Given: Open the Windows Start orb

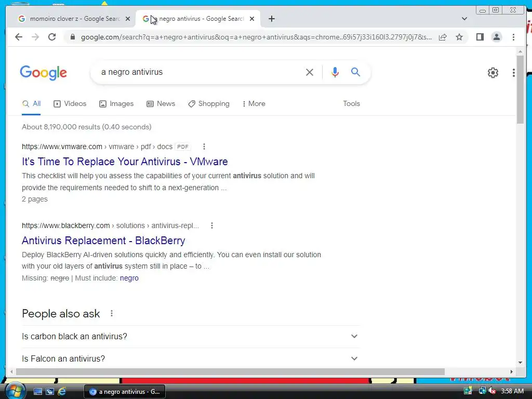Looking at the screenshot, I should [x=15, y=391].
